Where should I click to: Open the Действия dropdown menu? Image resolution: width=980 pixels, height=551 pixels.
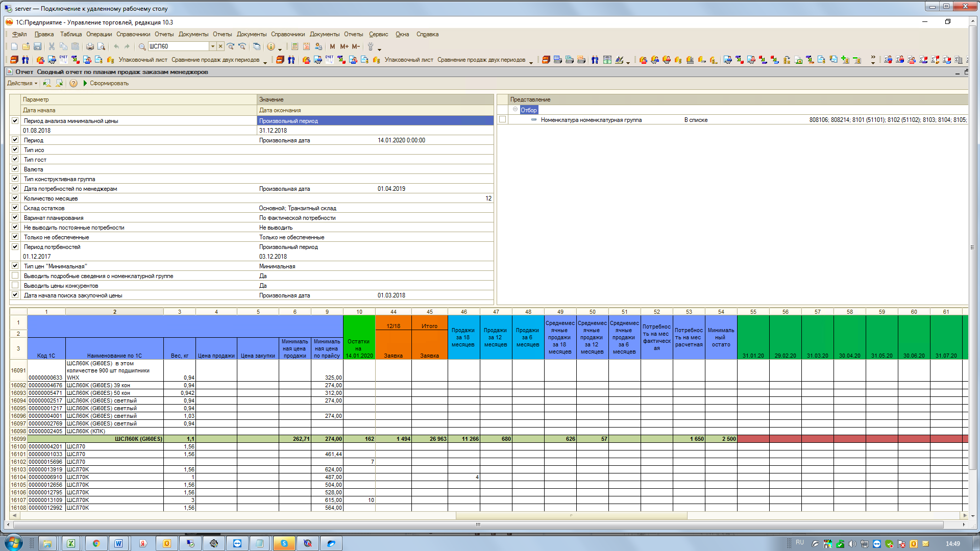coord(22,83)
